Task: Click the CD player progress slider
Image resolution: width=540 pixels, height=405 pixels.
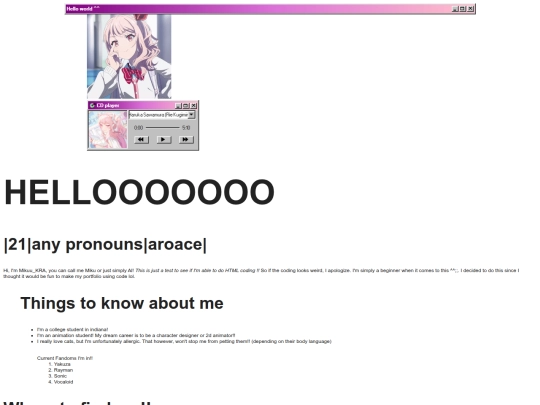Action: click(x=163, y=128)
